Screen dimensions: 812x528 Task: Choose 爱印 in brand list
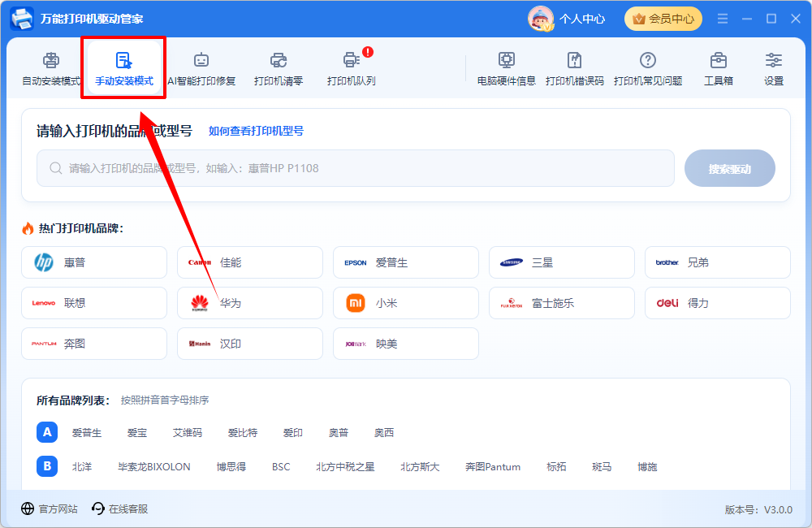click(x=293, y=433)
